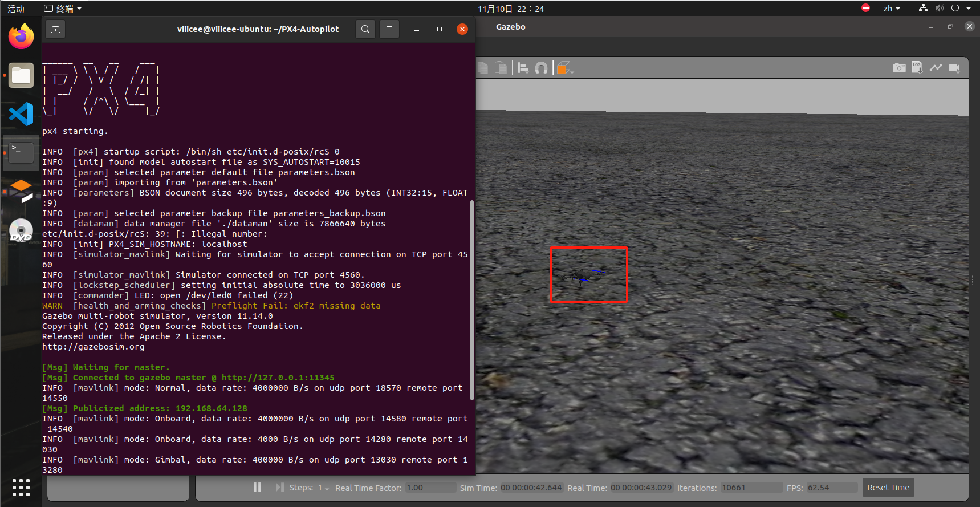Toggle the Gazebo snap magnet tool

pos(541,68)
